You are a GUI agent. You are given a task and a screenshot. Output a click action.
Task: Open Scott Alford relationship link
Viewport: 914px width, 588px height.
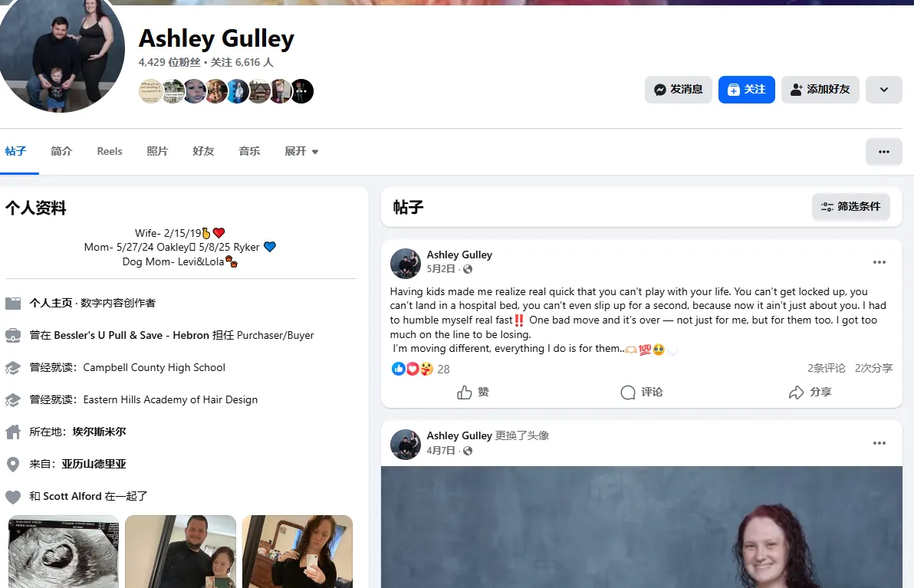[72, 497]
